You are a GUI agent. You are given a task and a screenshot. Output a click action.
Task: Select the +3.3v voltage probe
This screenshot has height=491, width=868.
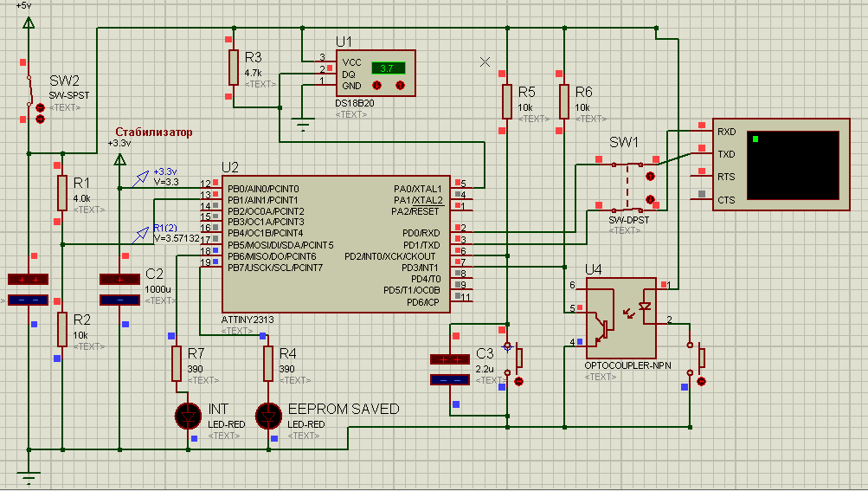coord(140,178)
